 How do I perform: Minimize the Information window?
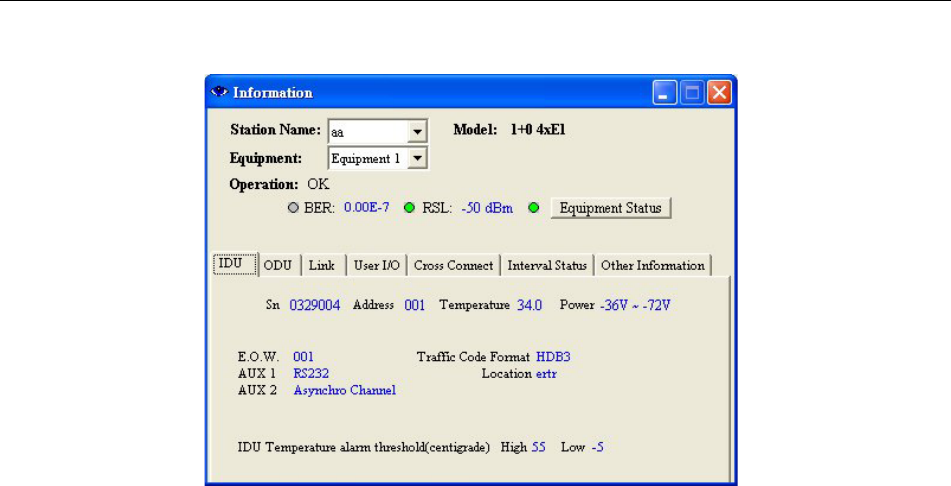coord(665,93)
